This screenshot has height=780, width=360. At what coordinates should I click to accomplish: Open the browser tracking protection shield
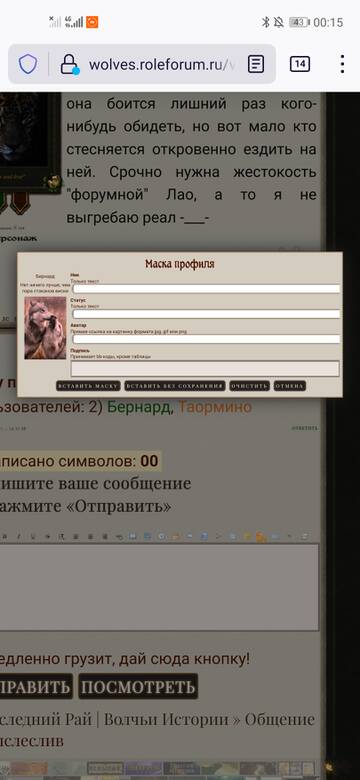coord(28,64)
